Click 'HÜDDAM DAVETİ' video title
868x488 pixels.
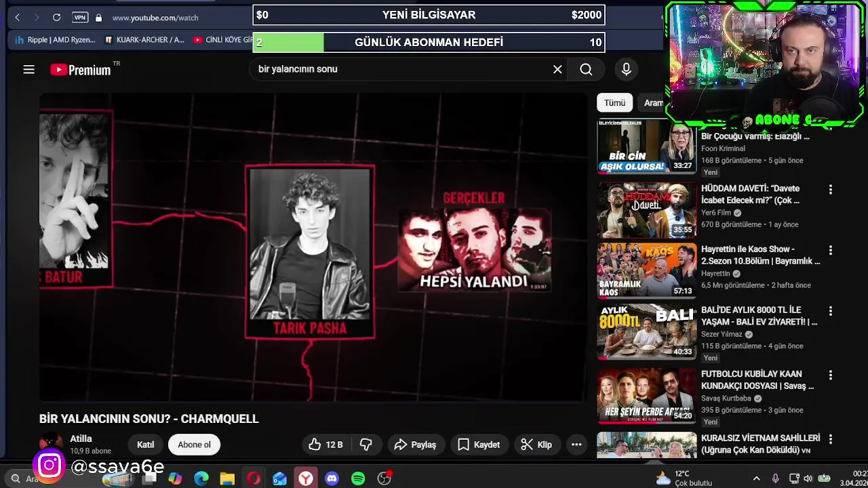751,194
